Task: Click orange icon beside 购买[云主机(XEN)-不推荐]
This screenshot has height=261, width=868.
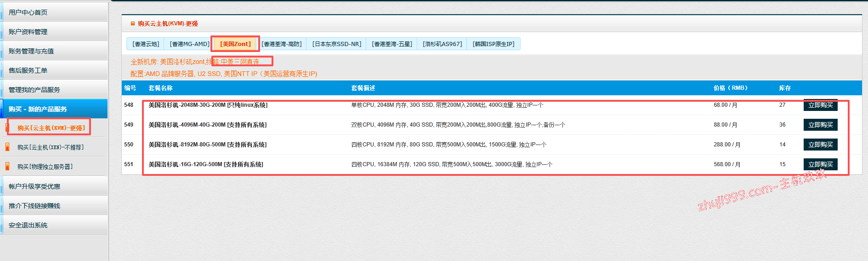Action: [7, 147]
